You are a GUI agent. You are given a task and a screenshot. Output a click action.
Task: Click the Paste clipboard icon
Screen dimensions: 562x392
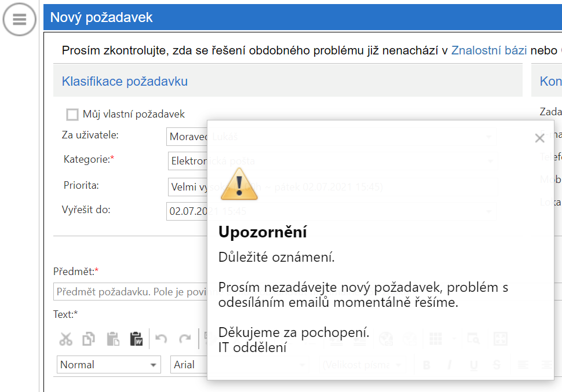point(113,339)
